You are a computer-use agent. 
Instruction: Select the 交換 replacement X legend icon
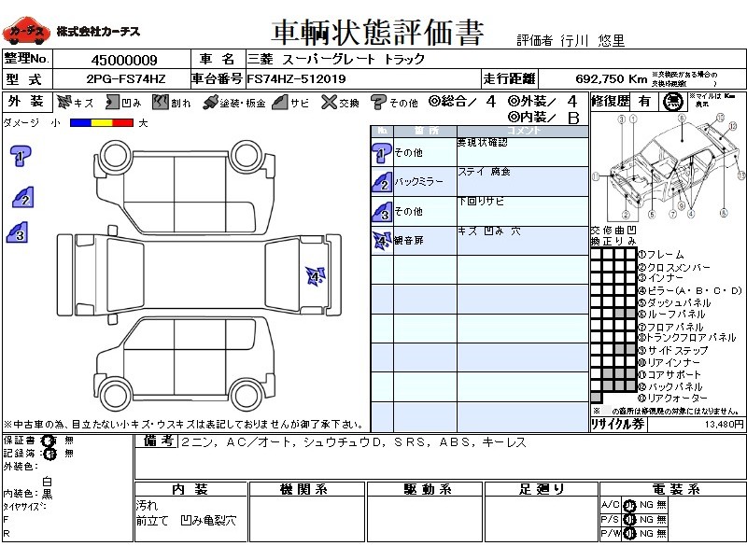(329, 102)
